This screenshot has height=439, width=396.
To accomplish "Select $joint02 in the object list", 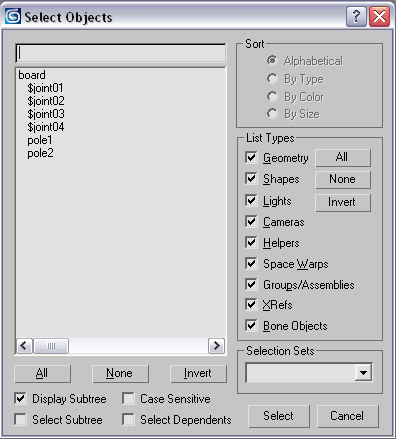I will pos(46,101).
